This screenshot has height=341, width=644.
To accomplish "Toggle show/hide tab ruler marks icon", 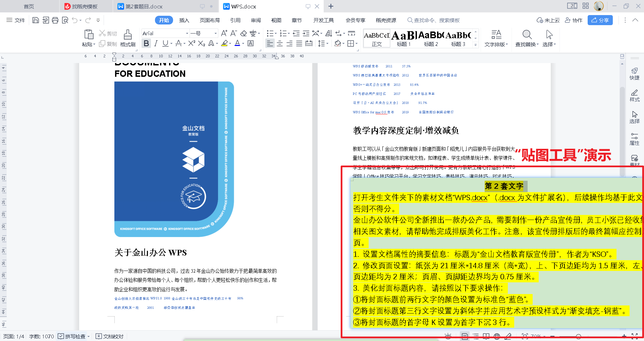I will (351, 33).
